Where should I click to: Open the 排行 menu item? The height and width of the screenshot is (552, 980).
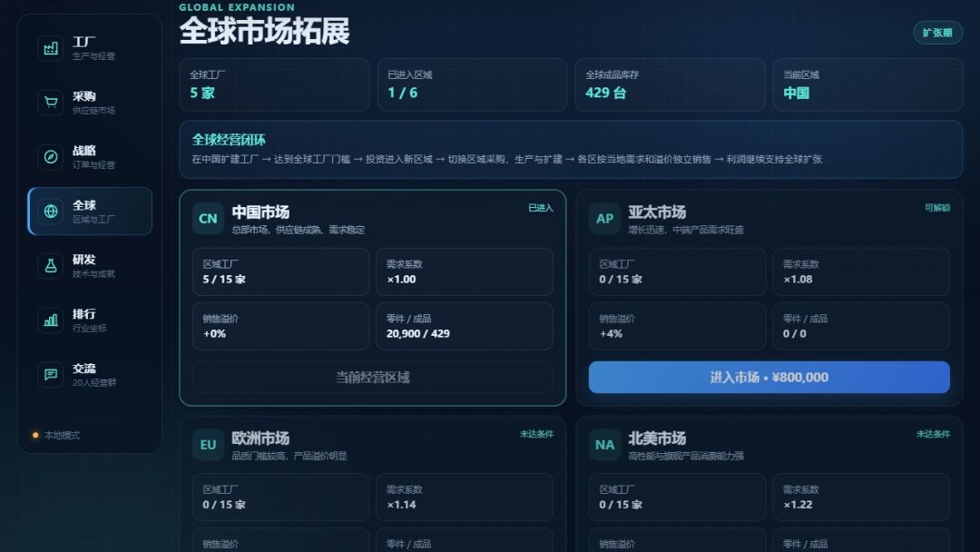pos(90,320)
